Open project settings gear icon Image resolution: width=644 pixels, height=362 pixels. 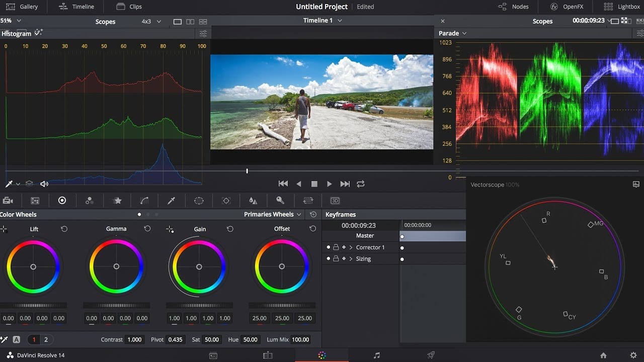pyautogui.click(x=633, y=355)
